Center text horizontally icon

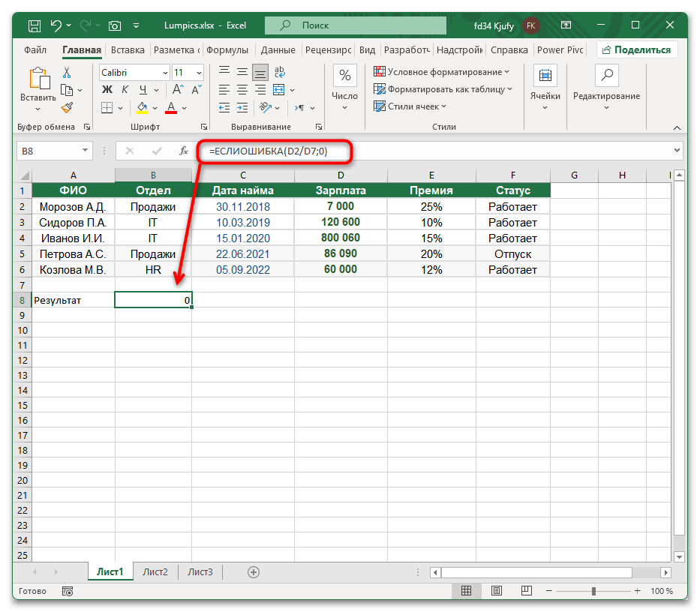click(242, 90)
